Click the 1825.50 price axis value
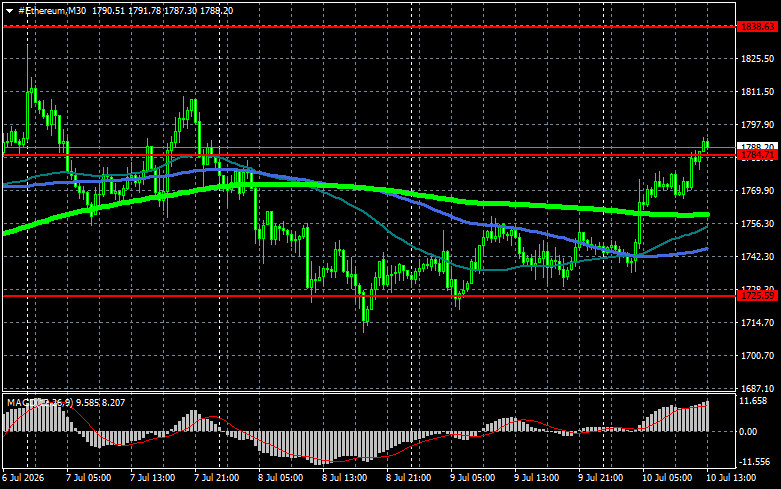Viewport: 781px width, 489px height. click(x=758, y=59)
